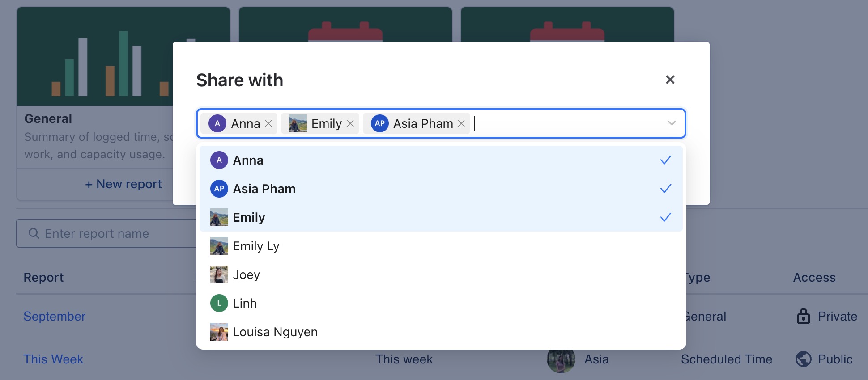Open the September report link
This screenshot has width=868, height=380.
pos(55,316)
